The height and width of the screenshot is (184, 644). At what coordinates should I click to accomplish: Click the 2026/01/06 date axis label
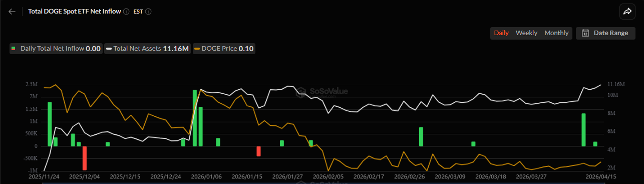207,176
